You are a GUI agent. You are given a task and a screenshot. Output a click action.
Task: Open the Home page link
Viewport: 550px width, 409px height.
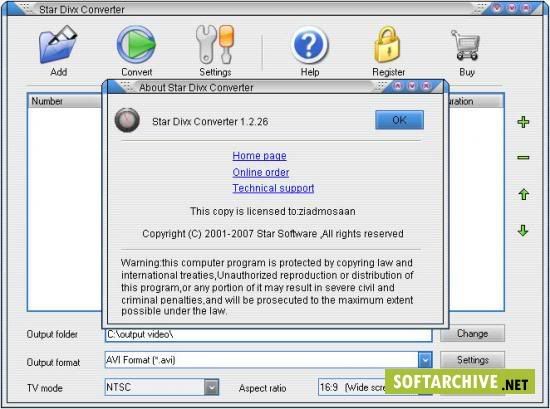[260, 156]
